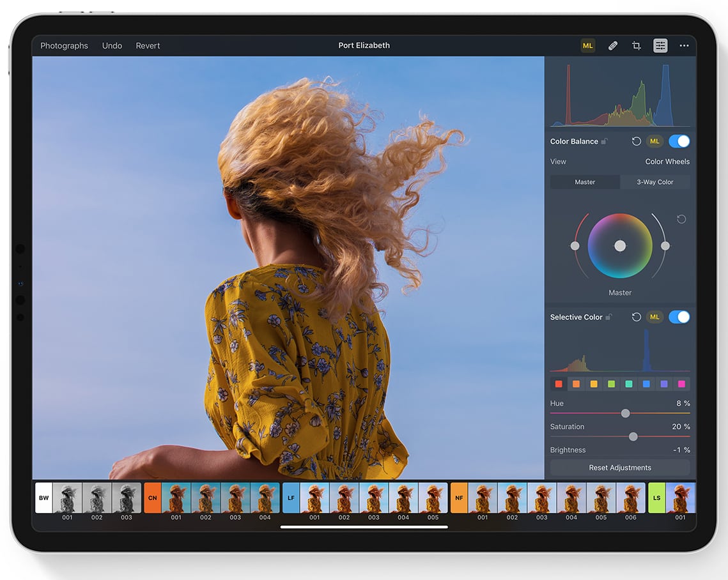Open the three-dot more options menu
Viewport: 728px width, 580px height.
coord(684,46)
